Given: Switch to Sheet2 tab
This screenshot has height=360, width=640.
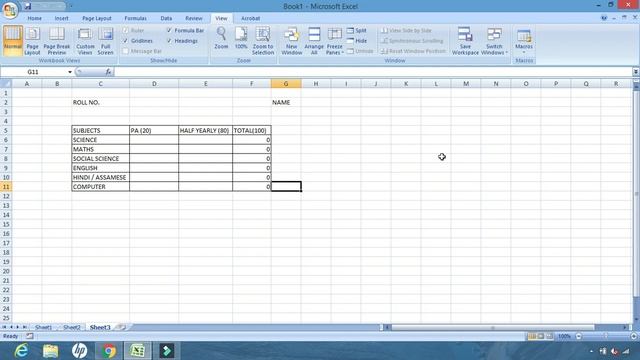Looking at the screenshot, I should 72,327.
